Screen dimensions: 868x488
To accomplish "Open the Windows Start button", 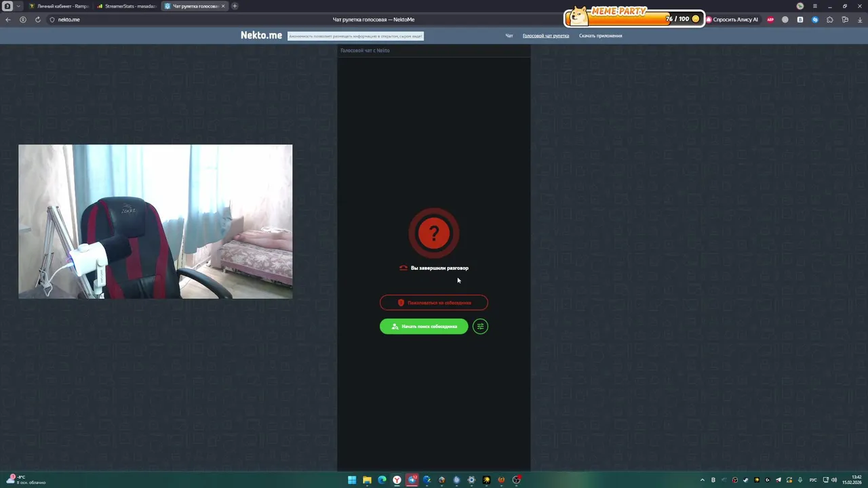I will point(352,480).
